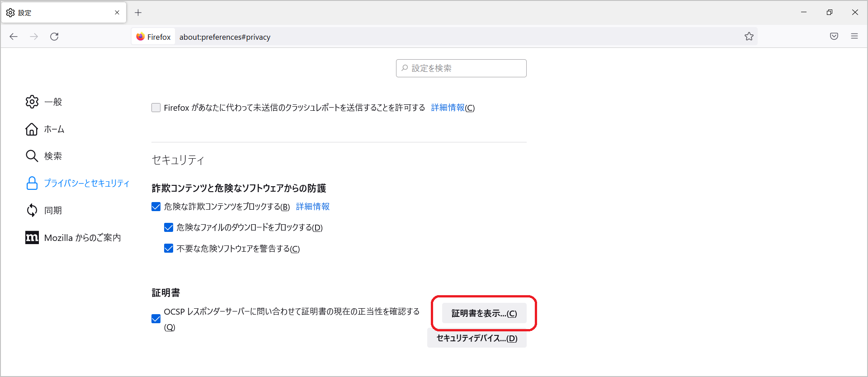Image resolution: width=868 pixels, height=377 pixels.
Task: Click the back navigation arrow
Action: [14, 37]
